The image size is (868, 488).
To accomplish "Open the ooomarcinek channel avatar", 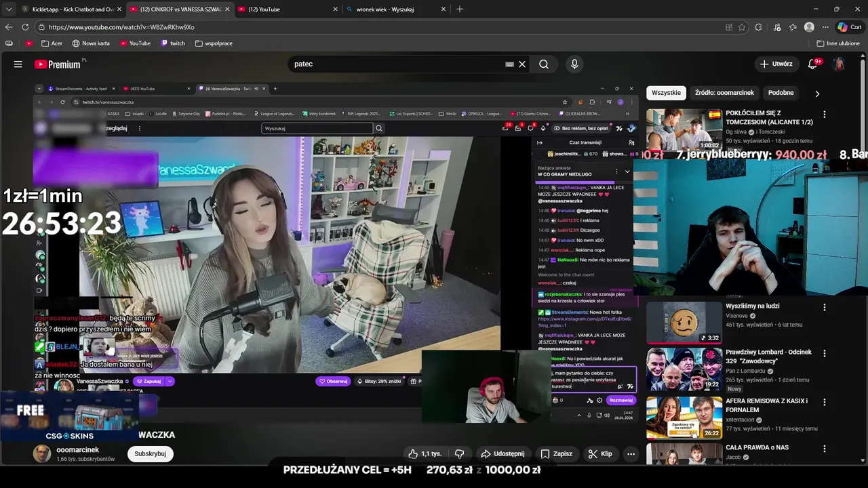I will coord(42,454).
